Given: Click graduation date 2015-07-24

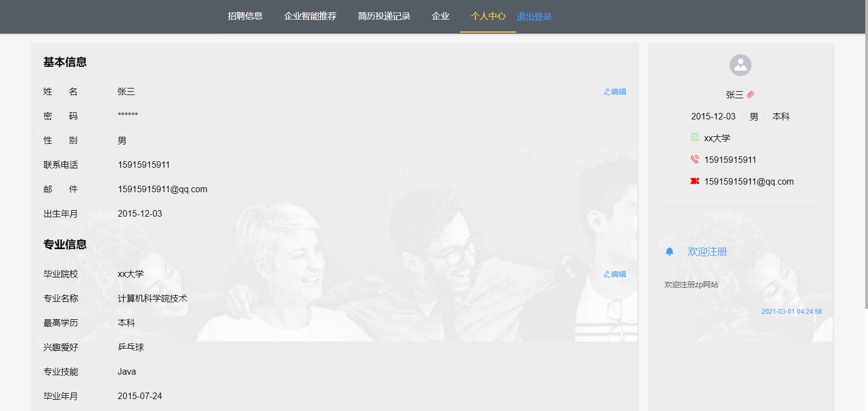Looking at the screenshot, I should coord(140,396).
